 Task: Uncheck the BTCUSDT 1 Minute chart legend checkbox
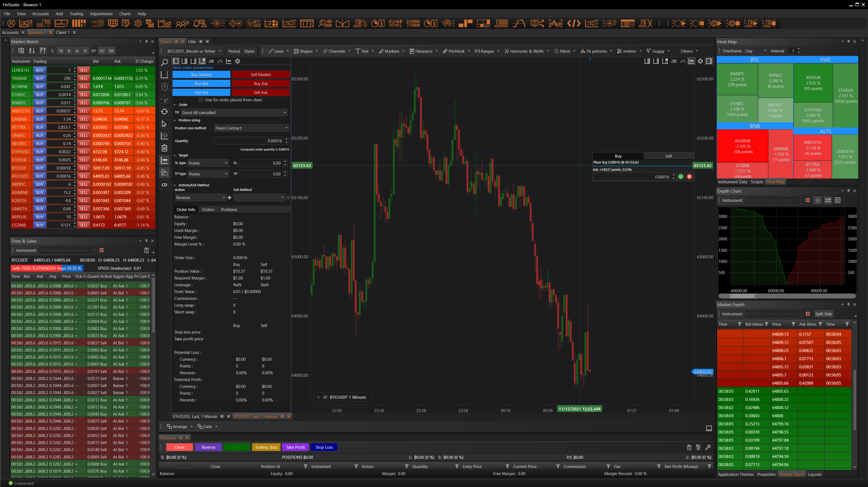pyautogui.click(x=325, y=397)
